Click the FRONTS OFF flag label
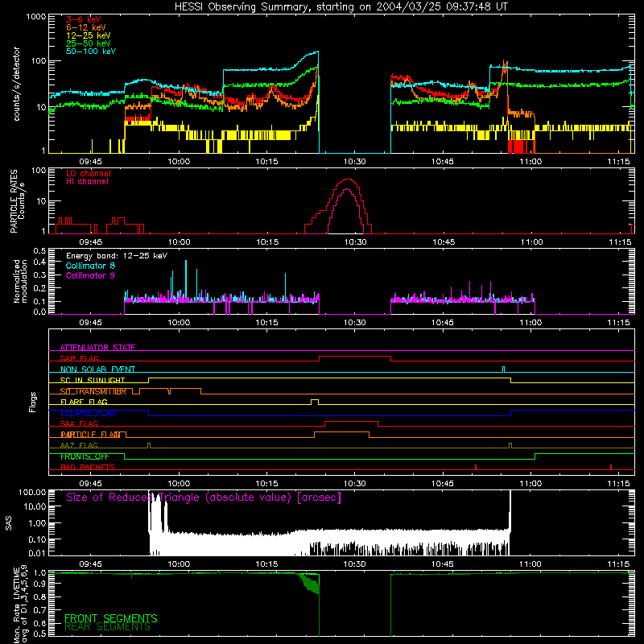 [x=85, y=456]
